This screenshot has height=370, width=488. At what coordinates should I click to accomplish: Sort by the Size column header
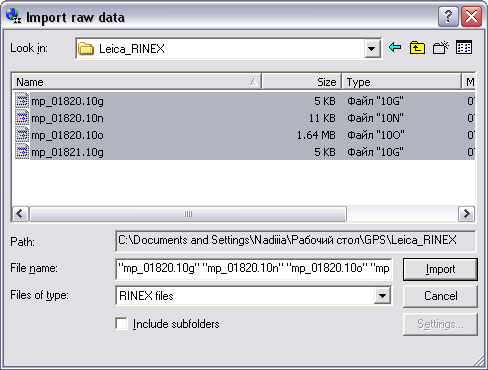(302, 82)
